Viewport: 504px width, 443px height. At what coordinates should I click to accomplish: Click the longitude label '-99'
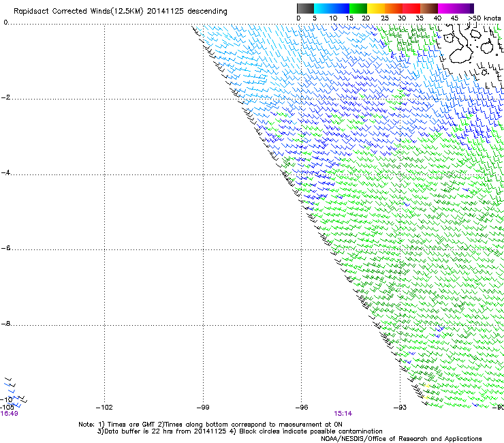[203, 408]
